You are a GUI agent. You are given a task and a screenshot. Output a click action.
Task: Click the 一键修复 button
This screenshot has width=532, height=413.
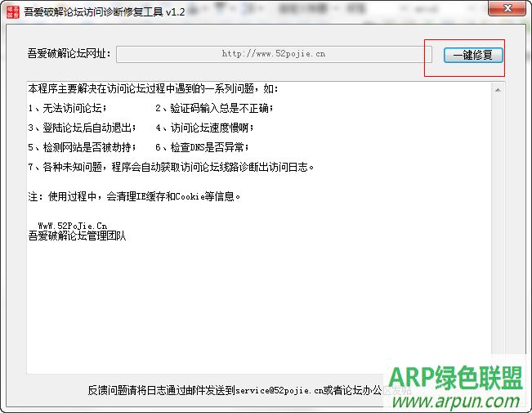coord(473,55)
